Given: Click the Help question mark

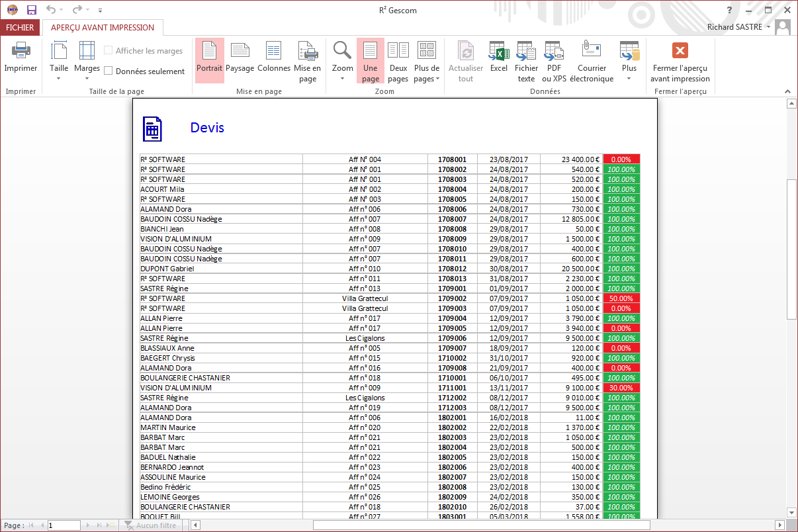Looking at the screenshot, I should point(729,10).
